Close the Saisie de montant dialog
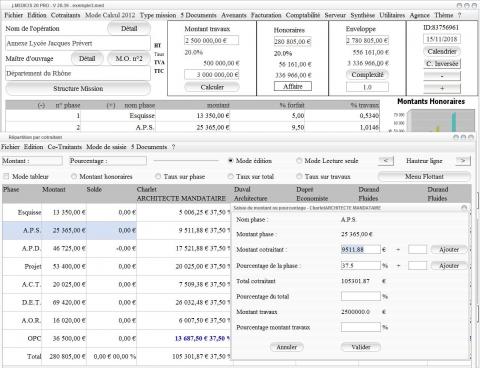The width and height of the screenshot is (480, 368). point(464,208)
